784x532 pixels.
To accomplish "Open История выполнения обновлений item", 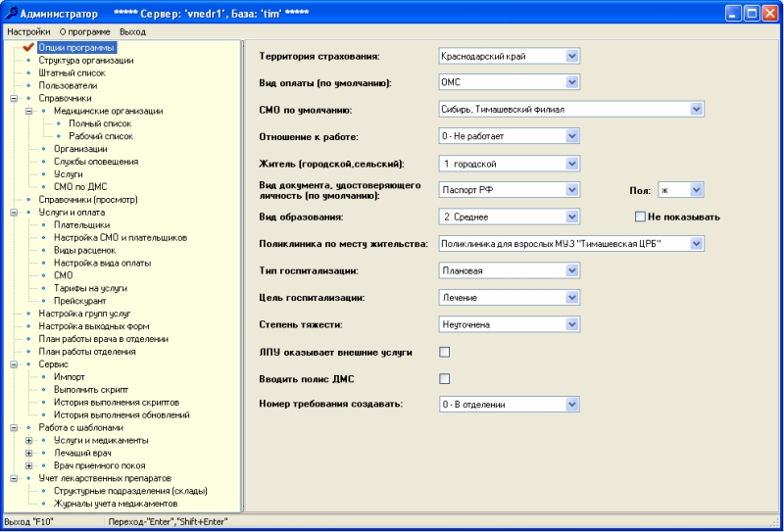I will point(122,415).
